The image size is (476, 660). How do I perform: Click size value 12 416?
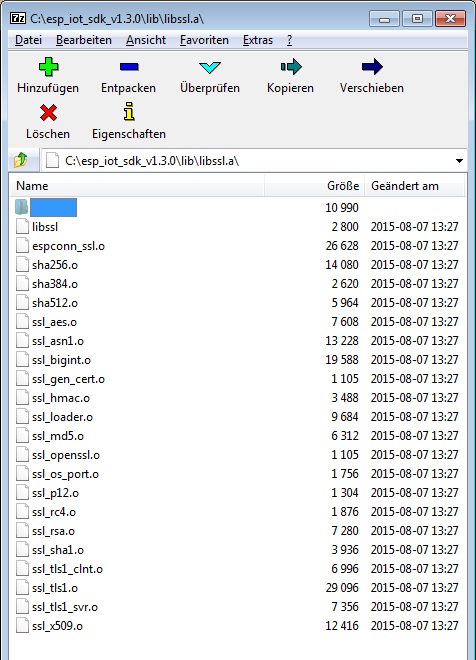click(x=342, y=626)
